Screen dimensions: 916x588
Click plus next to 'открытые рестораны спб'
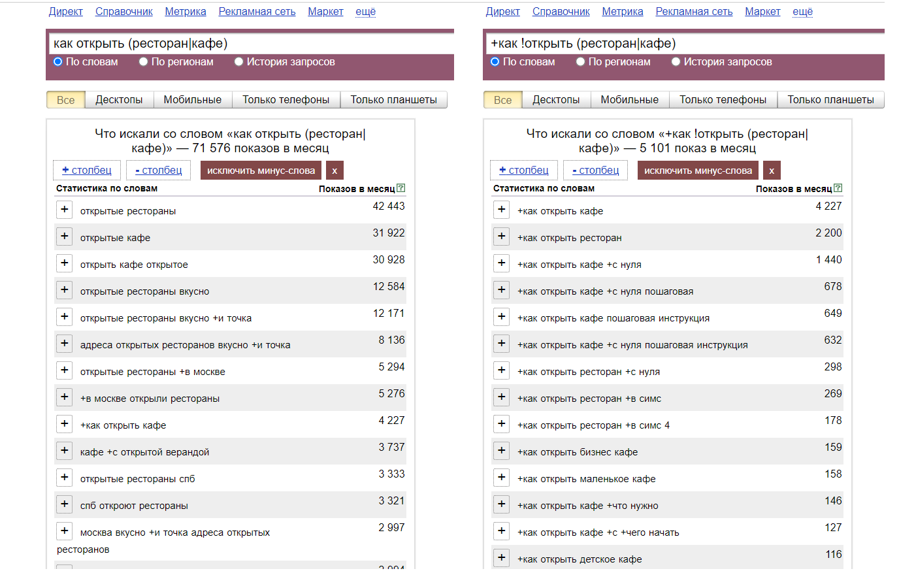(x=64, y=478)
